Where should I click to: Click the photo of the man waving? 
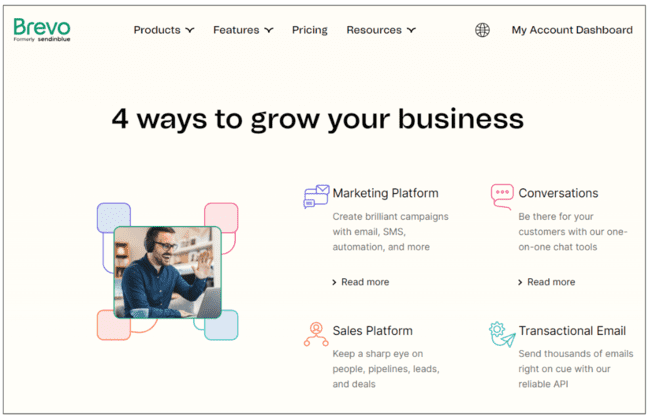coord(167,272)
